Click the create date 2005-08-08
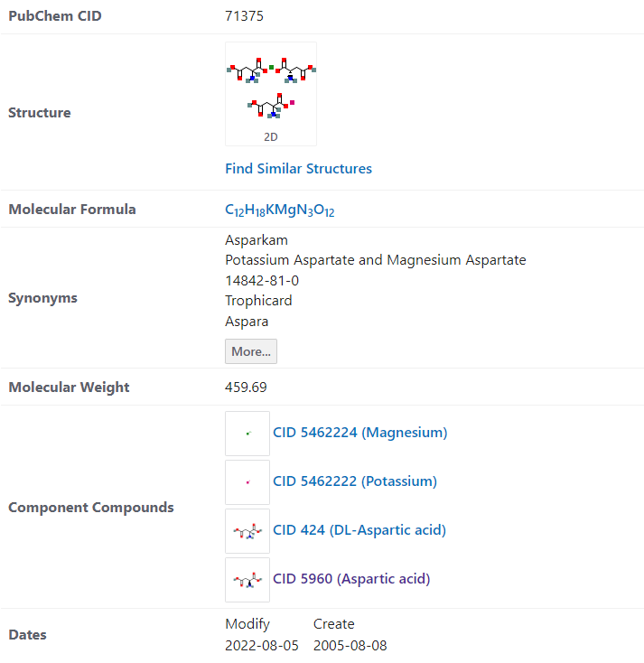The image size is (644, 663). click(x=350, y=646)
